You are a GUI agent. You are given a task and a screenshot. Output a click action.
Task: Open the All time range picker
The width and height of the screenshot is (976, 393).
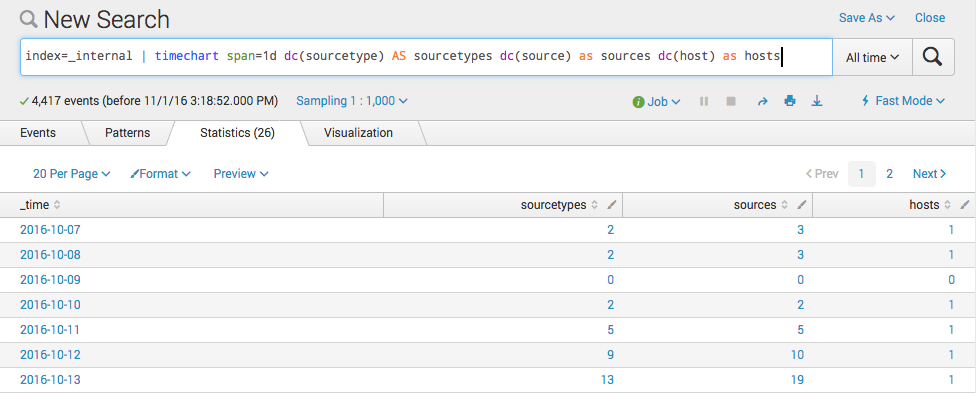click(872, 57)
